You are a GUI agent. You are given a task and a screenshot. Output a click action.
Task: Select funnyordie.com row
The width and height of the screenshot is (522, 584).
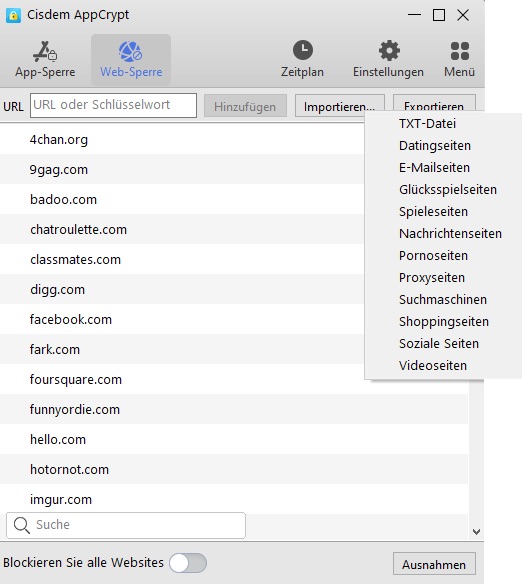(x=234, y=409)
